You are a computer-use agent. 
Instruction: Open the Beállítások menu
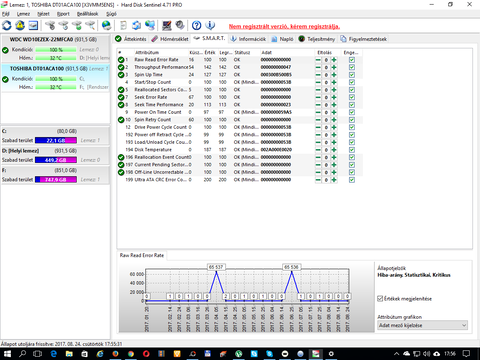[x=88, y=14]
